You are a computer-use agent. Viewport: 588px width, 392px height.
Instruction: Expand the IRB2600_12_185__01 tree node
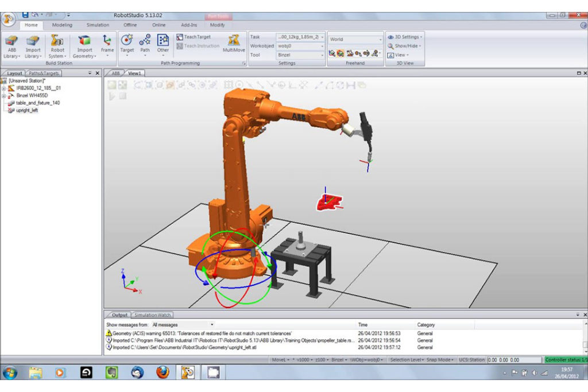point(4,88)
